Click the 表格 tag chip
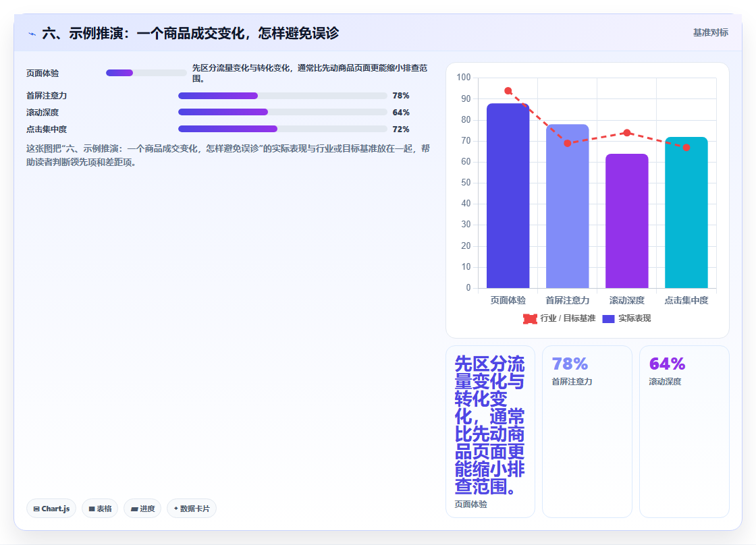 click(100, 509)
